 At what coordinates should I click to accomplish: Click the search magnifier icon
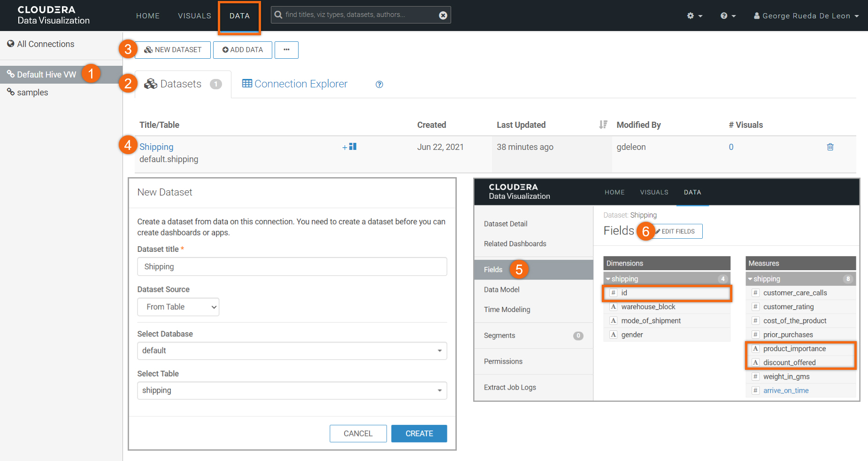pos(278,15)
